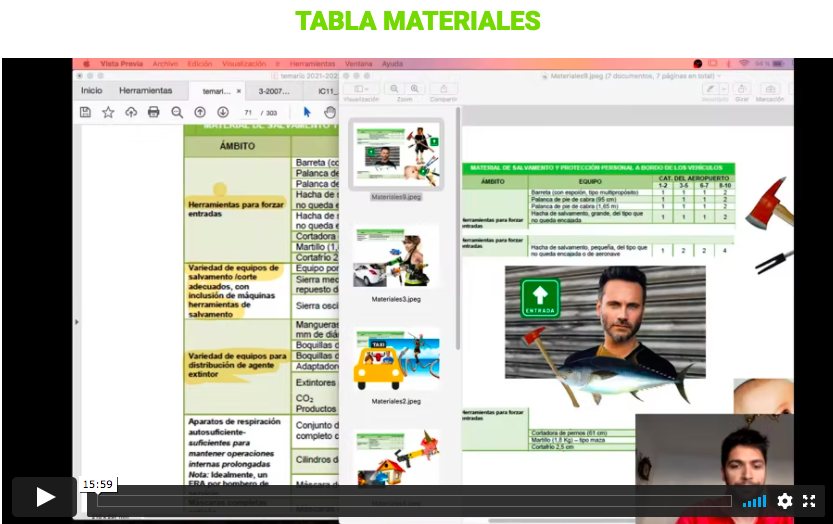Viewport: 833px width, 524px height.
Task: Open the Materiales9.jpeg title dropdown
Action: [720, 76]
